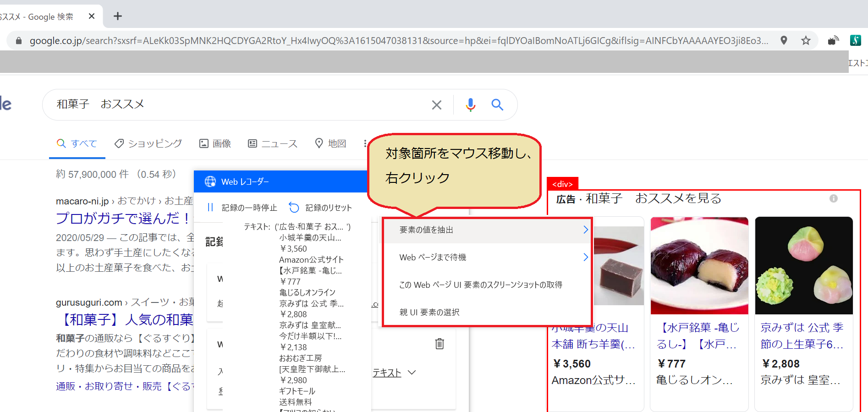The width and height of the screenshot is (868, 412).
Task: Click the green S extension icon
Action: 855,40
